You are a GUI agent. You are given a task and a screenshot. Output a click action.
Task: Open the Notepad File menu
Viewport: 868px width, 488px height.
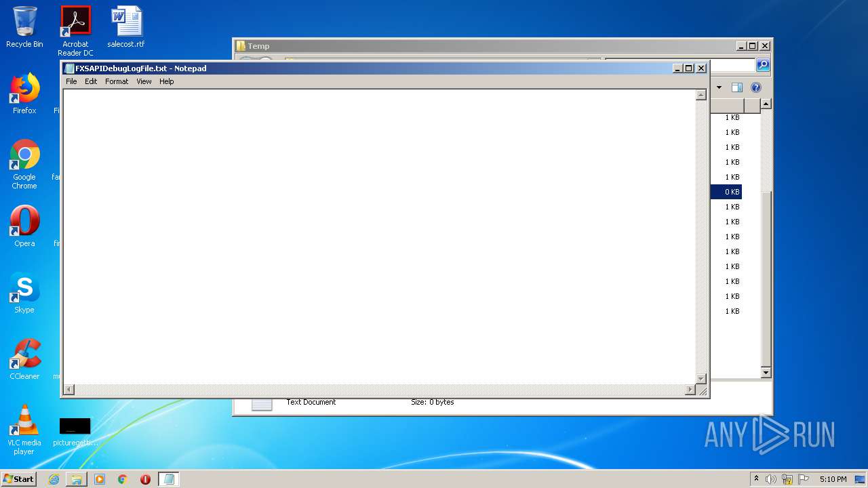71,81
